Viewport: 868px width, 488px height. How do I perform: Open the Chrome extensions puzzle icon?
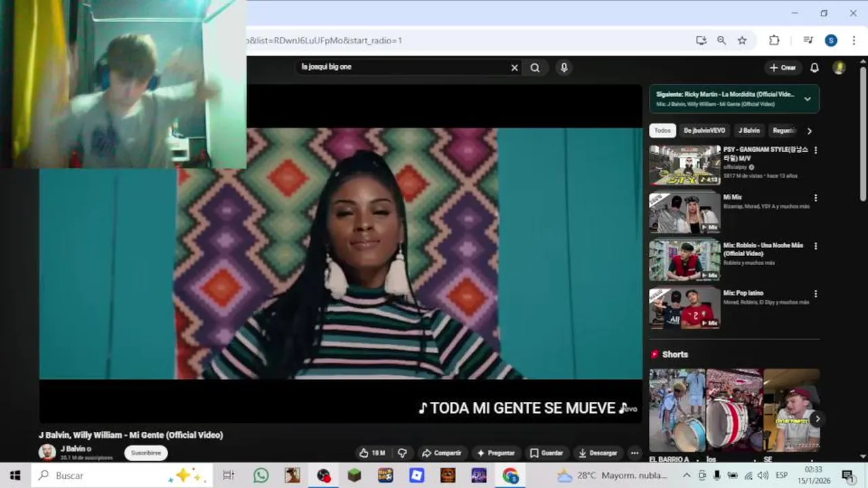tap(774, 41)
